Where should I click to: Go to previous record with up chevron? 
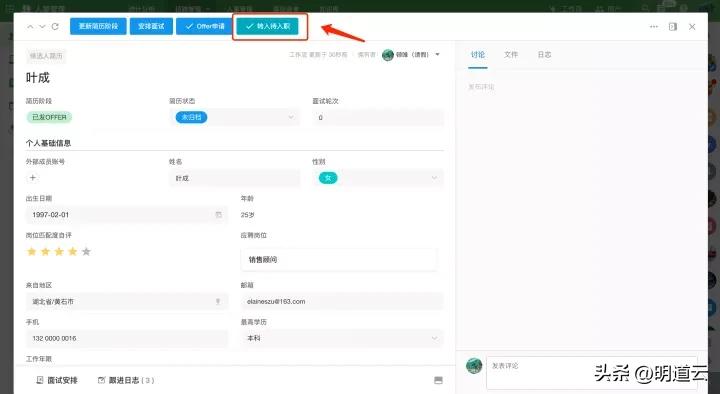30,27
